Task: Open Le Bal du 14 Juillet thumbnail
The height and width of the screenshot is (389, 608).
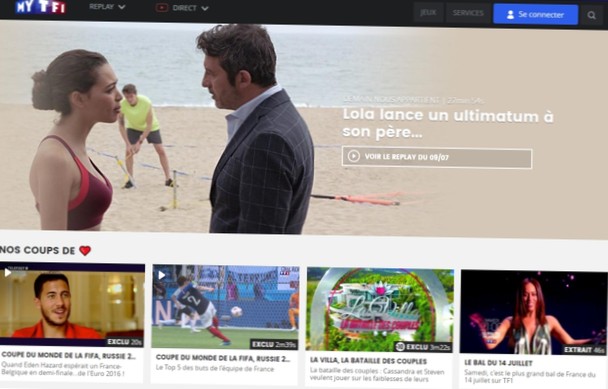Action: point(533,312)
